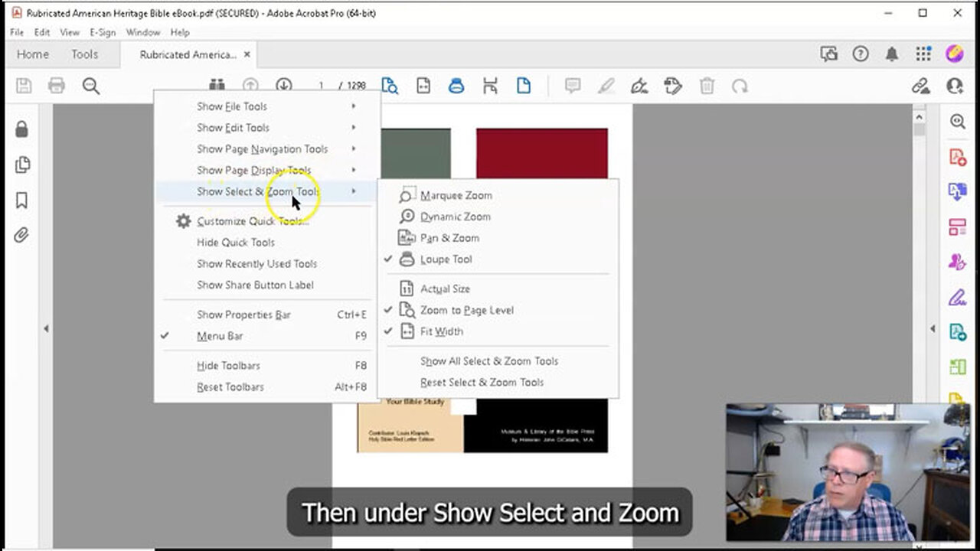980x551 pixels.
Task: Close the Rubricated America document tab
Action: 247,54
